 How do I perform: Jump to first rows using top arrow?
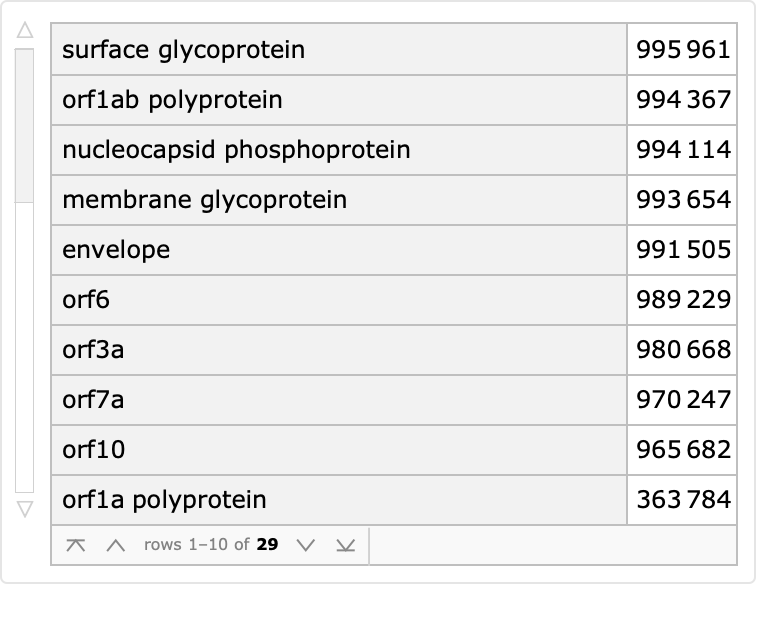pyautogui.click(x=75, y=545)
